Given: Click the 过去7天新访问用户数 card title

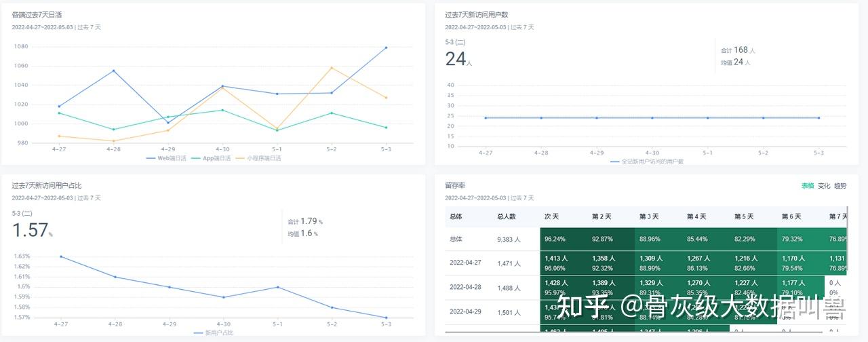Looking at the screenshot, I should tap(476, 14).
